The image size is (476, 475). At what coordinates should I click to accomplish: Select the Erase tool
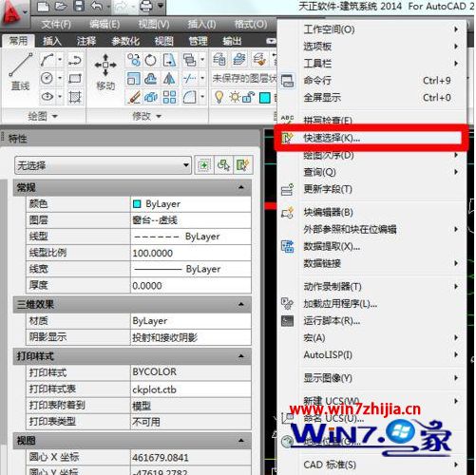pyautogui.click(x=134, y=97)
